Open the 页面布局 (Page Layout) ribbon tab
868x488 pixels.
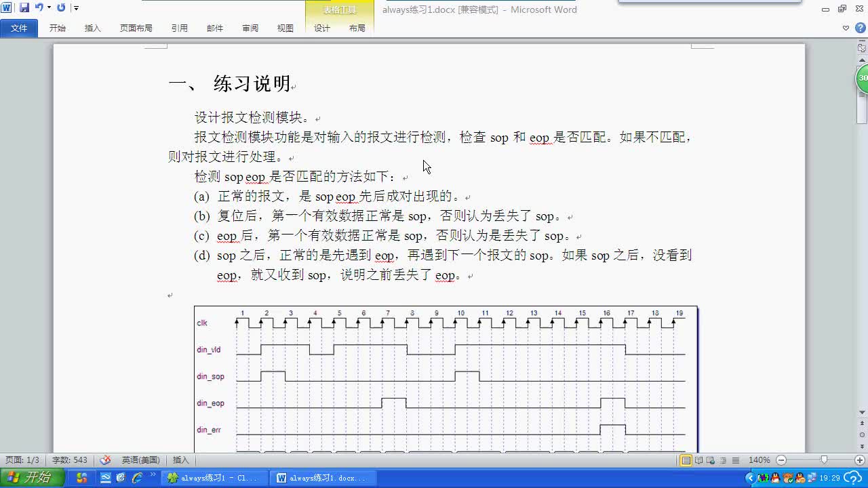136,28
